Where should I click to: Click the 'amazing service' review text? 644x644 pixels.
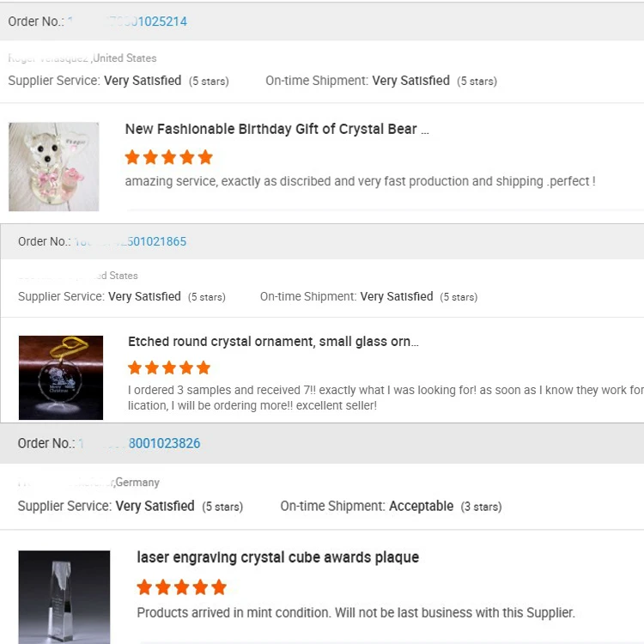pos(360,181)
